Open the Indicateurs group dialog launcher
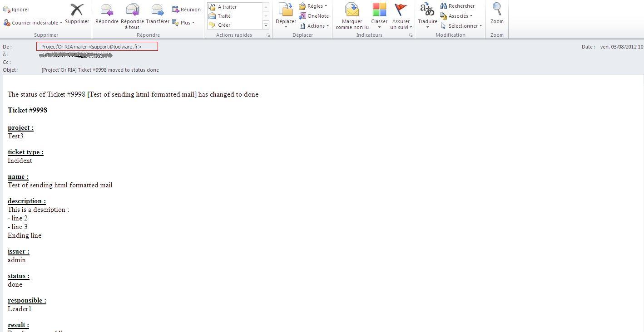This screenshot has height=332, width=644. tap(411, 35)
